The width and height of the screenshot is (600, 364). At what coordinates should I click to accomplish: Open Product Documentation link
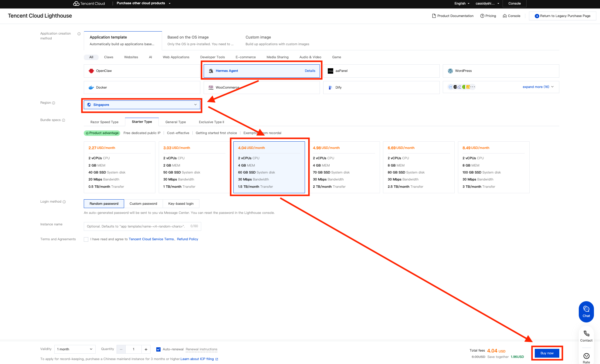coord(453,16)
